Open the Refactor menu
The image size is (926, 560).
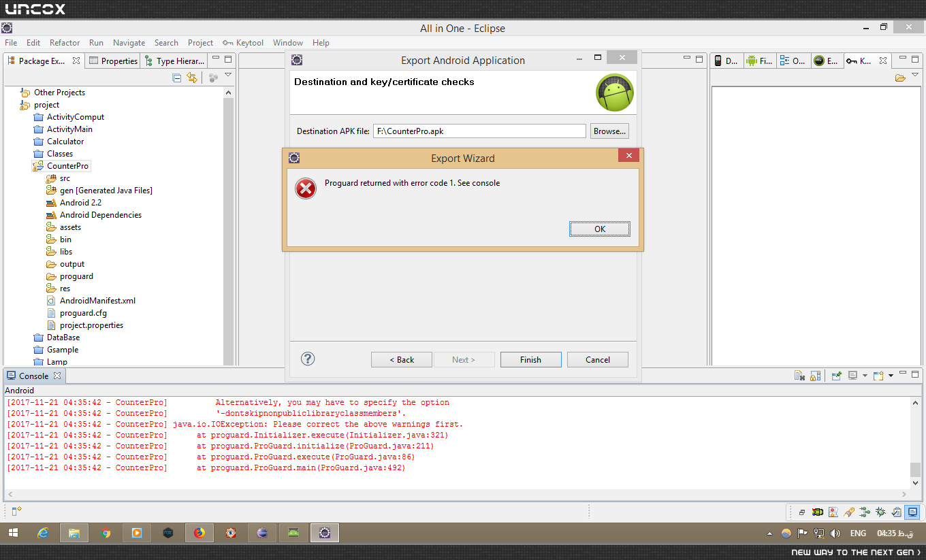coord(65,42)
